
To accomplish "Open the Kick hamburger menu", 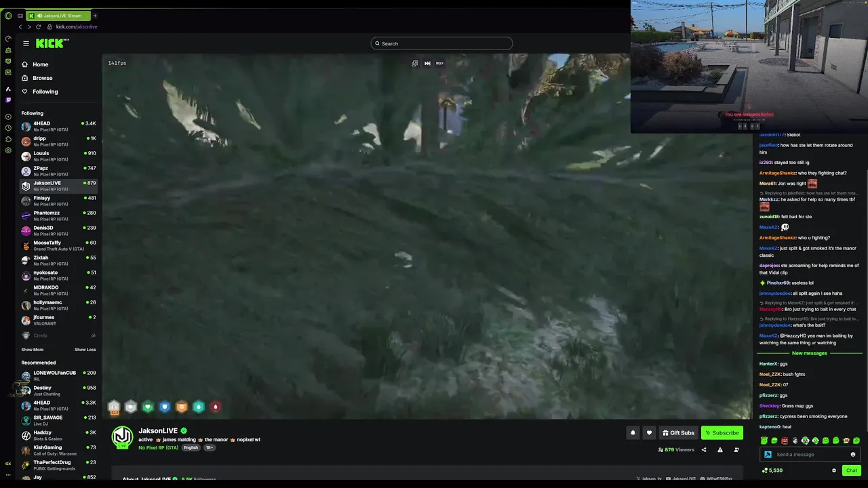I will [x=26, y=43].
